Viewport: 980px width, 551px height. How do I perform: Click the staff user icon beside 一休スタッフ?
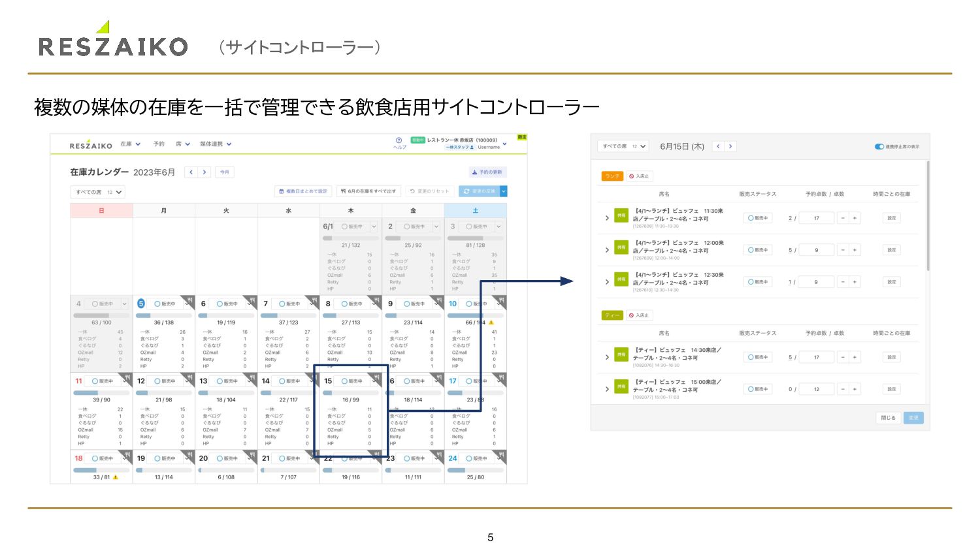(472, 148)
